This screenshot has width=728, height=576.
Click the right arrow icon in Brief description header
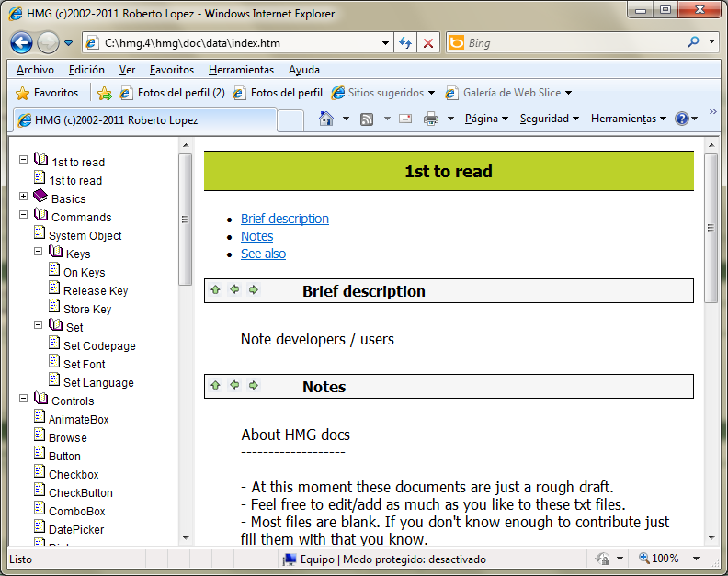click(x=254, y=290)
